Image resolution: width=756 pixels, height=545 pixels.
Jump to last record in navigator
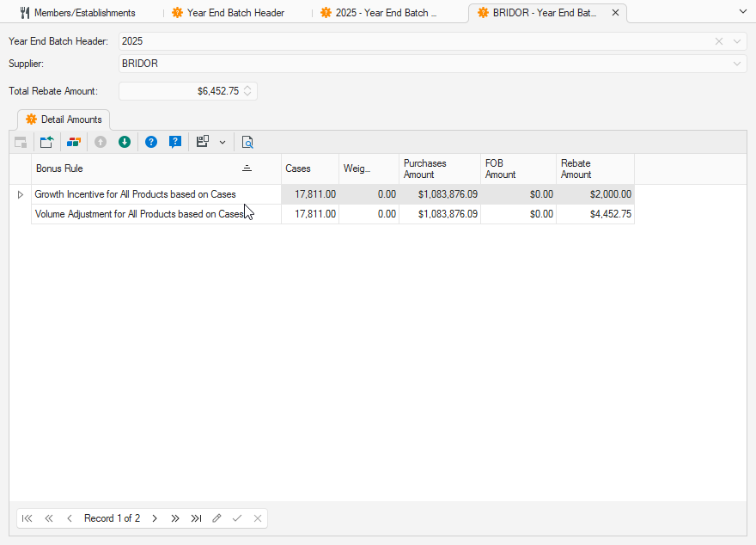pos(196,518)
